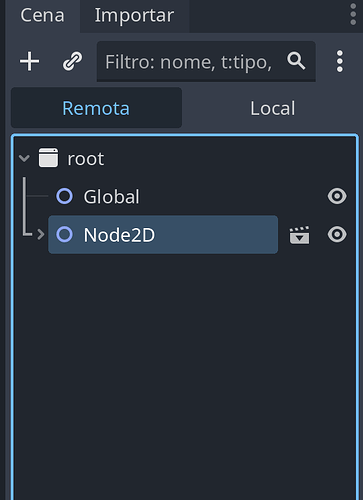Image resolution: width=363 pixels, height=500 pixels.
Task: Click the Node2D circle type icon
Action: pos(64,234)
